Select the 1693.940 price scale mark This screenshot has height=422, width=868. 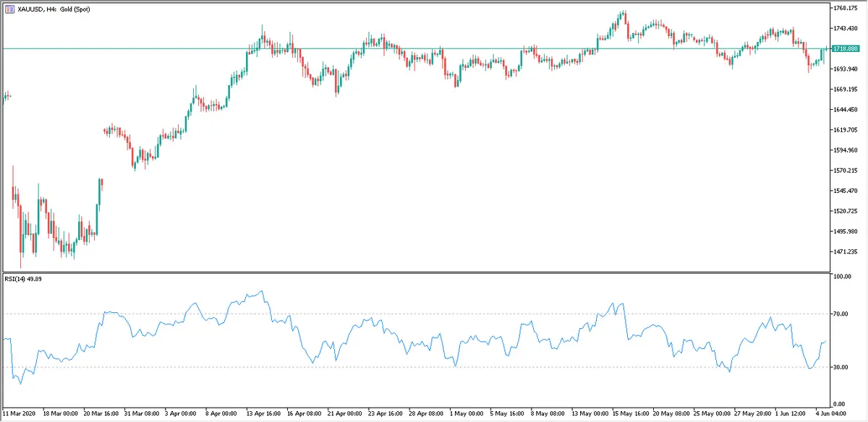(x=845, y=69)
